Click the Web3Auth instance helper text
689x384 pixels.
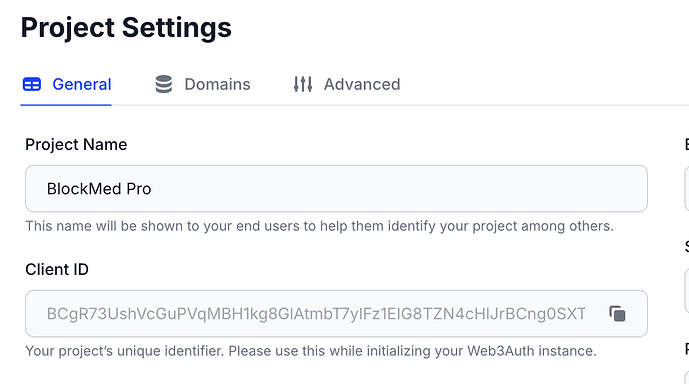tap(311, 351)
